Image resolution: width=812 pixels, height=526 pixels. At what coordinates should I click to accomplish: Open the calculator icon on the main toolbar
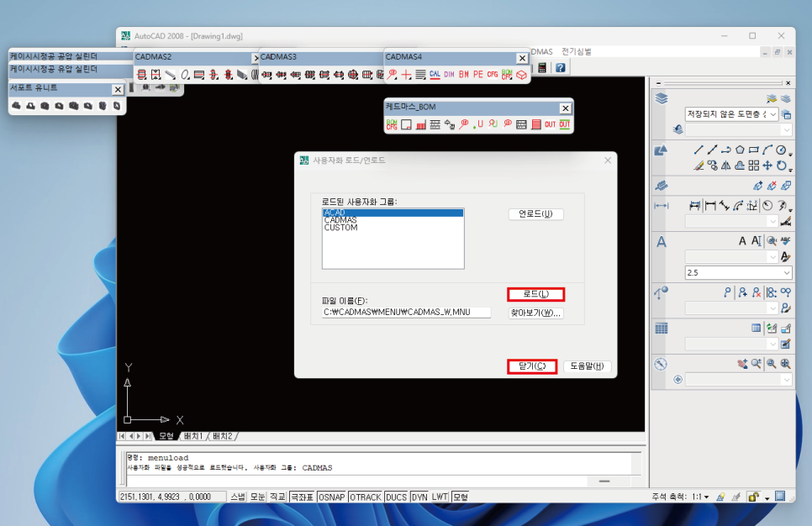(542, 68)
